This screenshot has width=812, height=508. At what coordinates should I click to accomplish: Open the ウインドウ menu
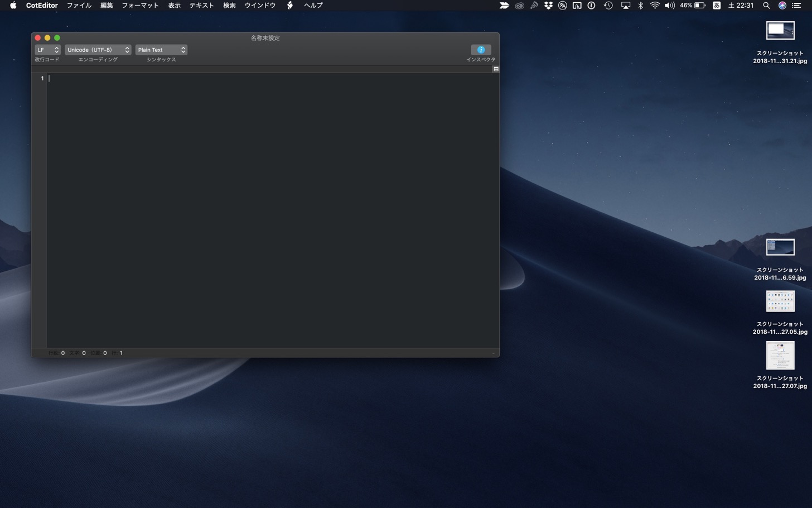click(260, 5)
